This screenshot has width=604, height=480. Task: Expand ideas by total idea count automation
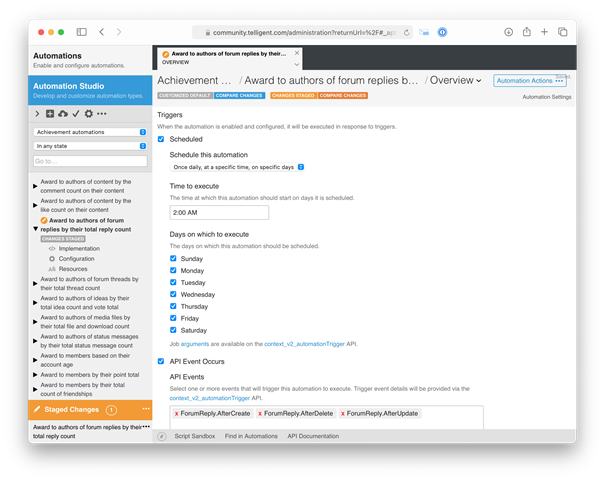(35, 303)
